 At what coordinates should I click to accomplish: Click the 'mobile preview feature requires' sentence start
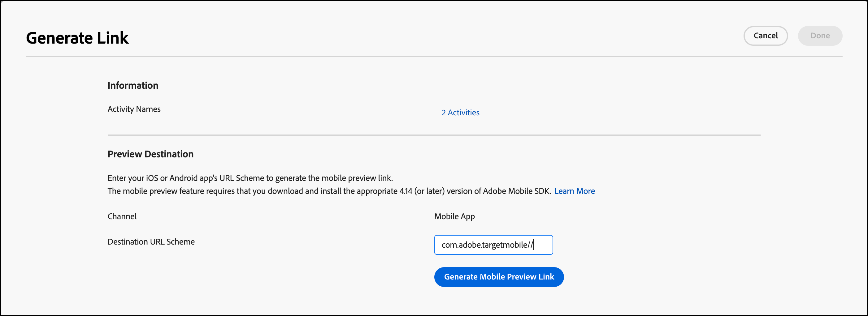point(168,191)
